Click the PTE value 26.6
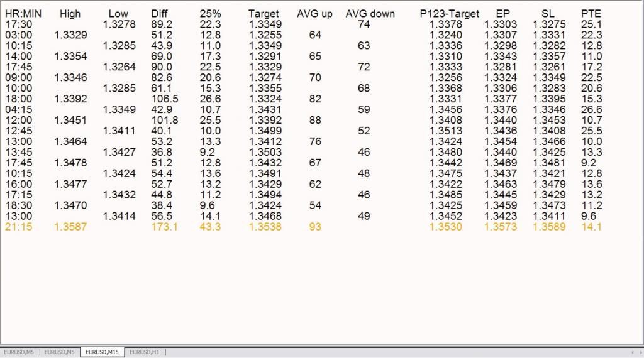 pyautogui.click(x=591, y=110)
